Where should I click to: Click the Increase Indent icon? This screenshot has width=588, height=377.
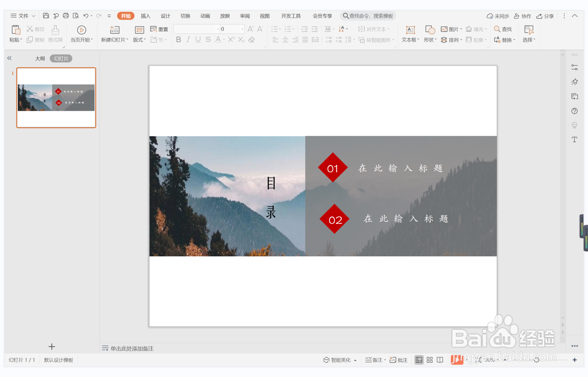pyautogui.click(x=314, y=29)
